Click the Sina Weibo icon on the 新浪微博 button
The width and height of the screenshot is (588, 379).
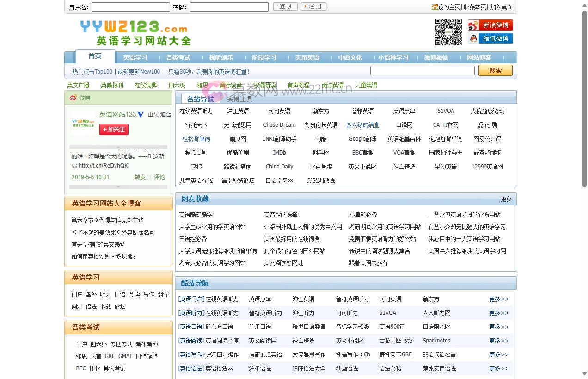[474, 25]
